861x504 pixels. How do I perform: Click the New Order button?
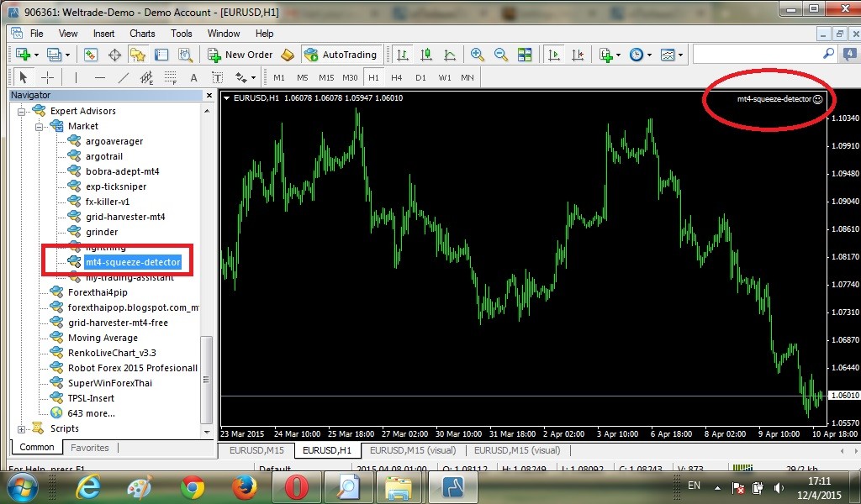click(240, 55)
